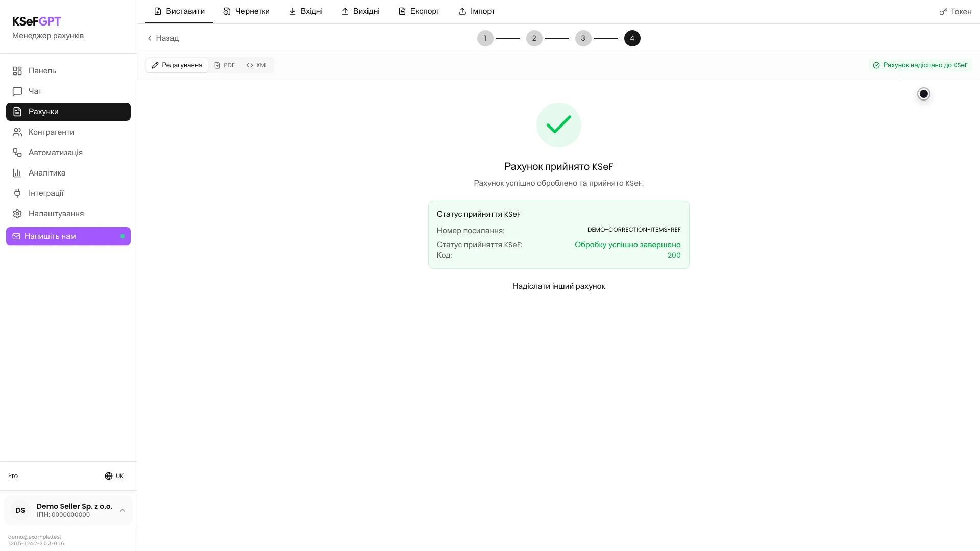
Task: Click the dark floating circle button
Action: click(923, 94)
